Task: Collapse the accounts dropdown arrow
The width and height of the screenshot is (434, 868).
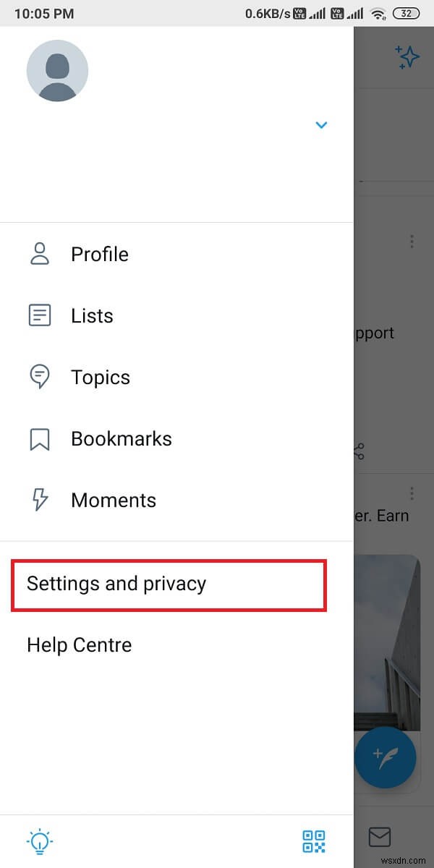Action: (321, 125)
